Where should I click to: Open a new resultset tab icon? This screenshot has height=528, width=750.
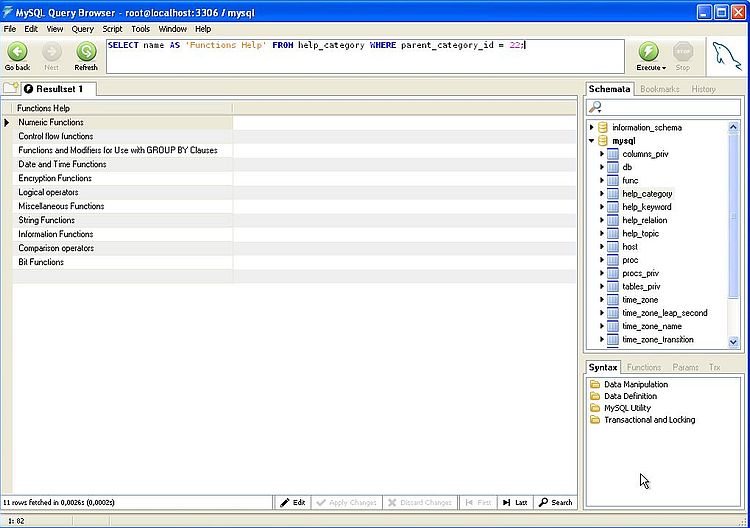10,88
